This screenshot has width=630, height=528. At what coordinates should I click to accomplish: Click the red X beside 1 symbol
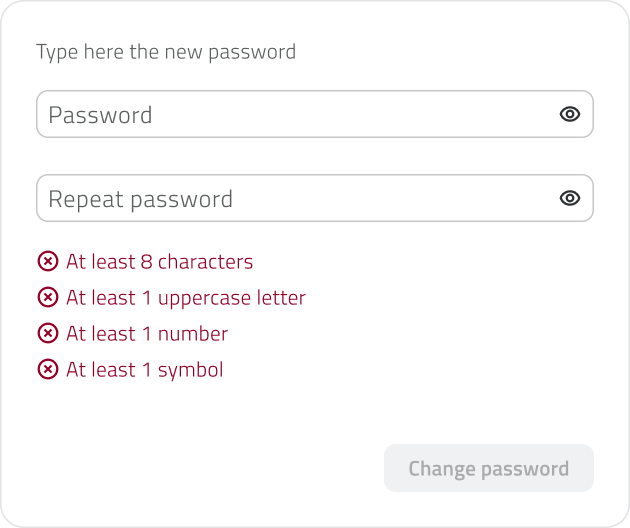point(48,370)
